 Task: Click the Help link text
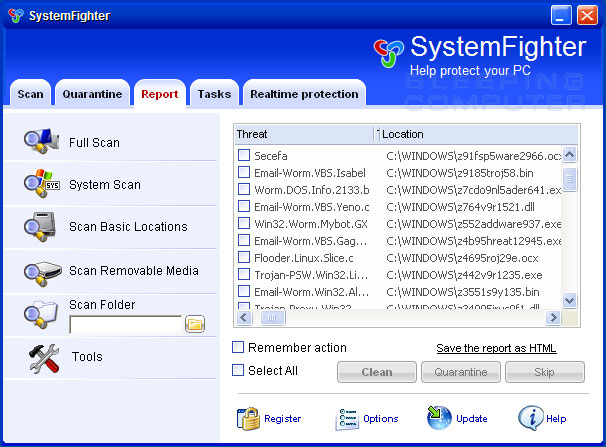coord(556,419)
